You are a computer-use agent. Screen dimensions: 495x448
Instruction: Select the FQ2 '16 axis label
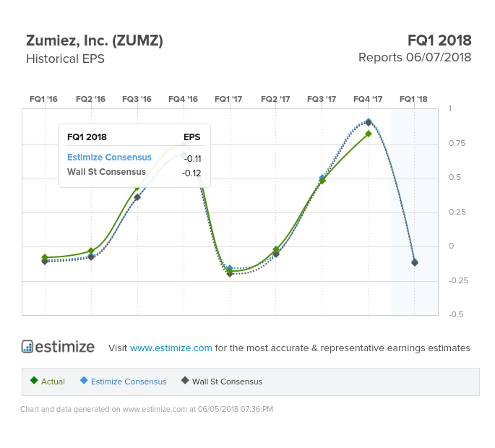(x=90, y=99)
